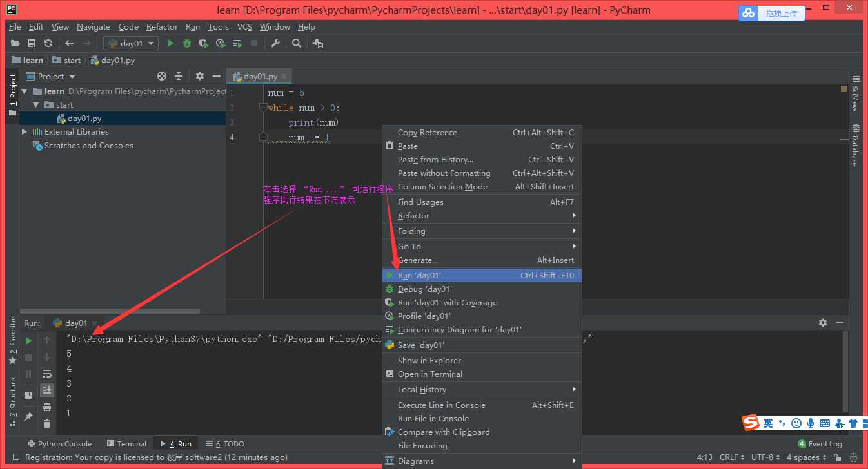Toggle the 7: Structure side tool window
The width and height of the screenshot is (868, 469).
click(x=12, y=403)
